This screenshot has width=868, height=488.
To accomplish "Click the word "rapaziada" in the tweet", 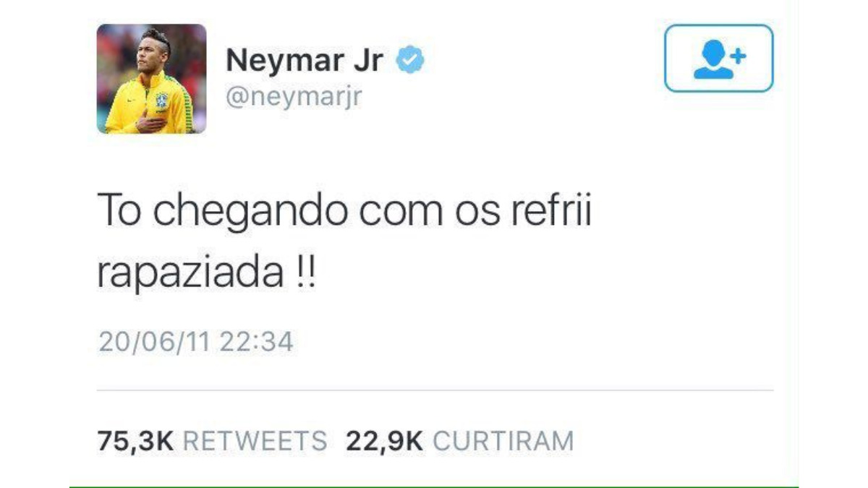I will click(x=190, y=277).
